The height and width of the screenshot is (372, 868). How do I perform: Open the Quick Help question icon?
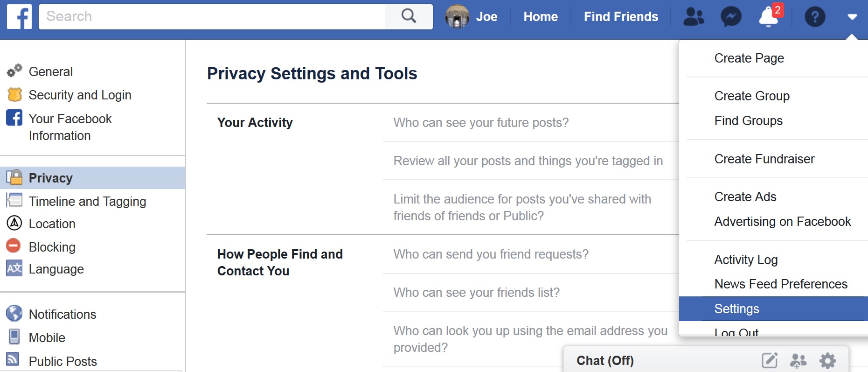click(815, 17)
